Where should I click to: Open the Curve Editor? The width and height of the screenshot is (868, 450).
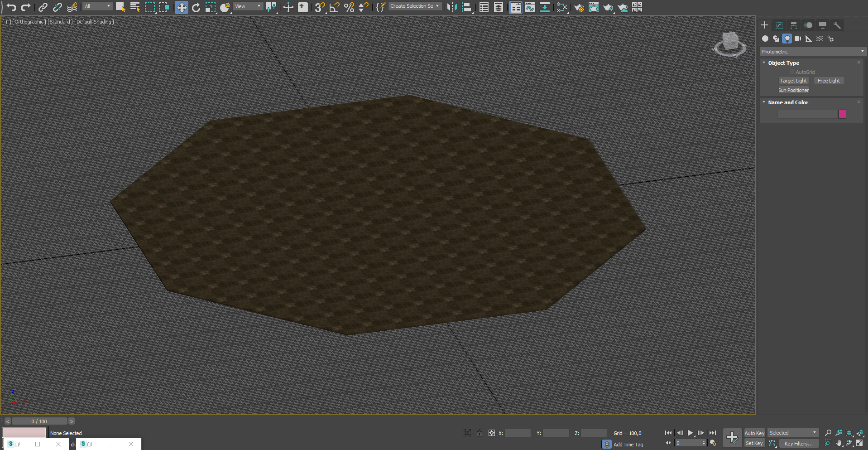coord(530,7)
